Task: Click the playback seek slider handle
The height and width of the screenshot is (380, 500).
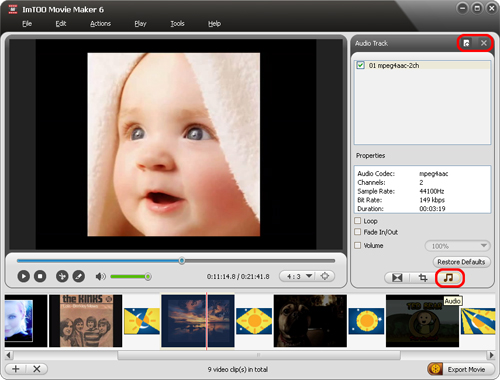Action: (182, 260)
